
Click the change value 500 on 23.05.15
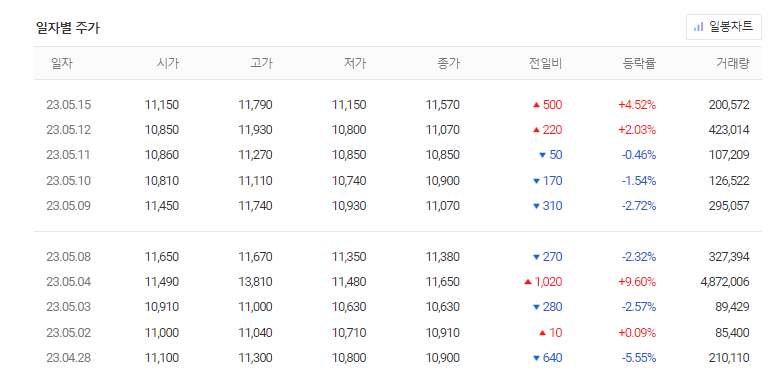(552, 105)
